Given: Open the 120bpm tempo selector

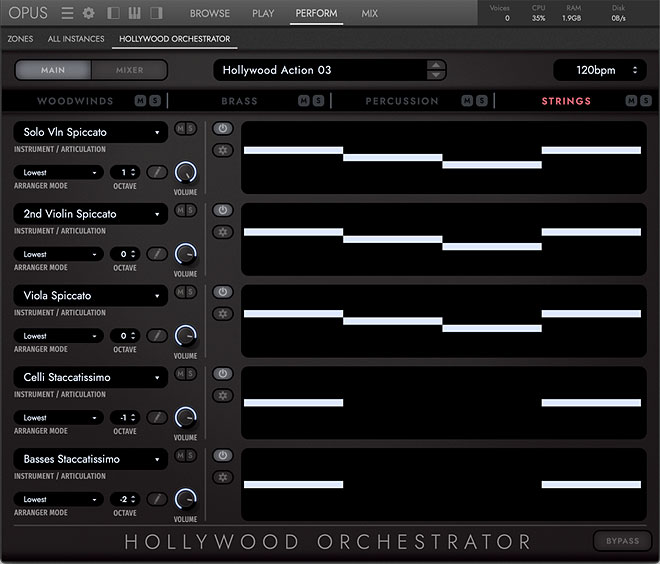Looking at the screenshot, I should 599,70.
